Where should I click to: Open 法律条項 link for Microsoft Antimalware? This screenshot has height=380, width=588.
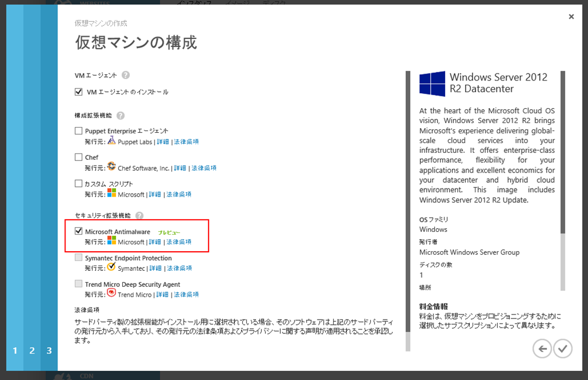click(x=179, y=242)
